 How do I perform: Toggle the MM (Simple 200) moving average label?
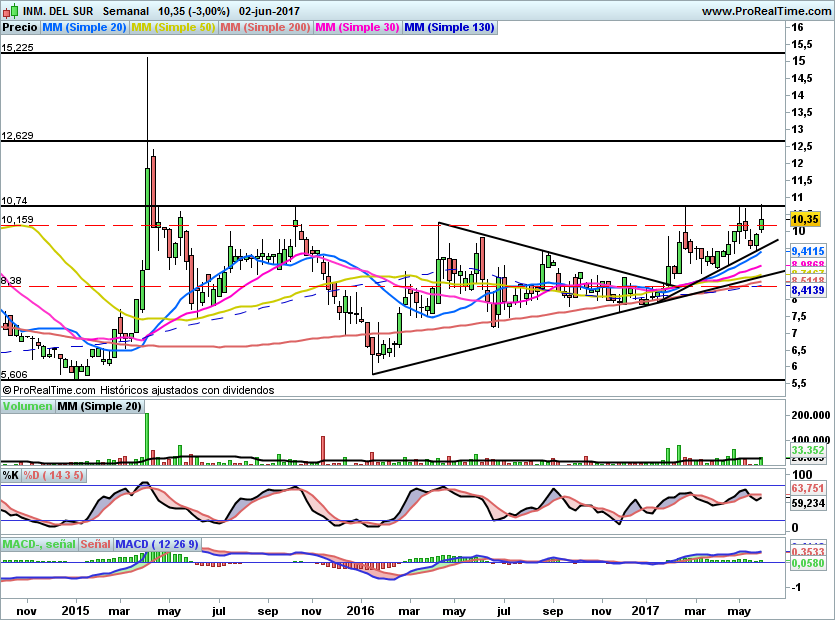tap(266, 28)
